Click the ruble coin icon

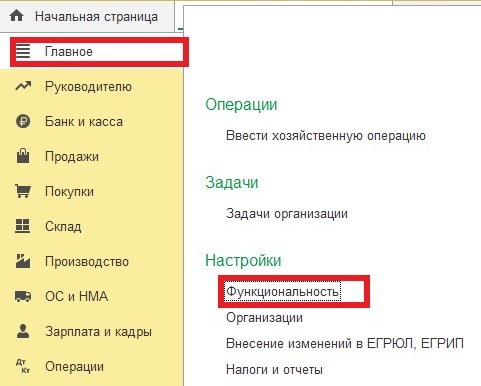click(23, 121)
